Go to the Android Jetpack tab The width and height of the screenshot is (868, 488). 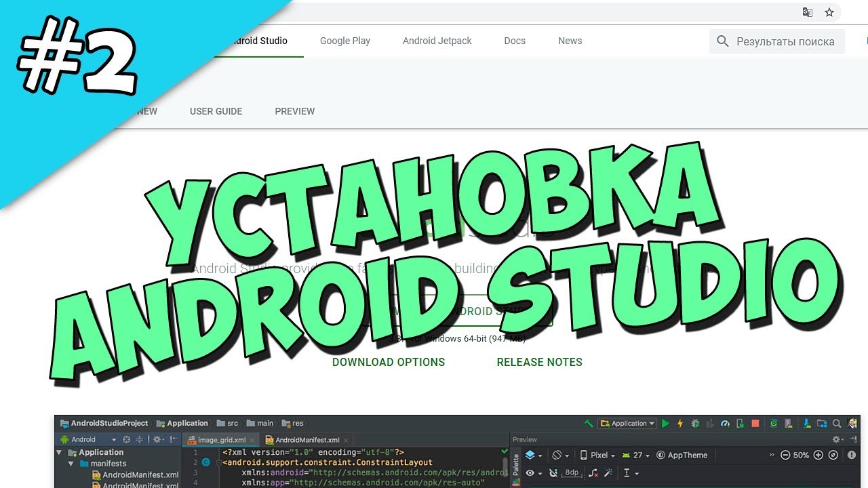pyautogui.click(x=437, y=41)
